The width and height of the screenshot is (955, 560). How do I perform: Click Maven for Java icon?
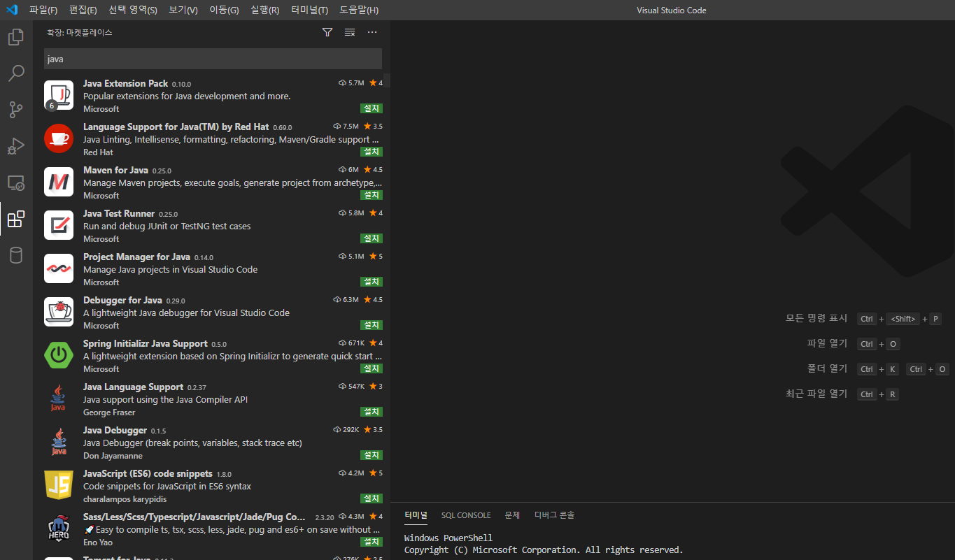point(59,182)
